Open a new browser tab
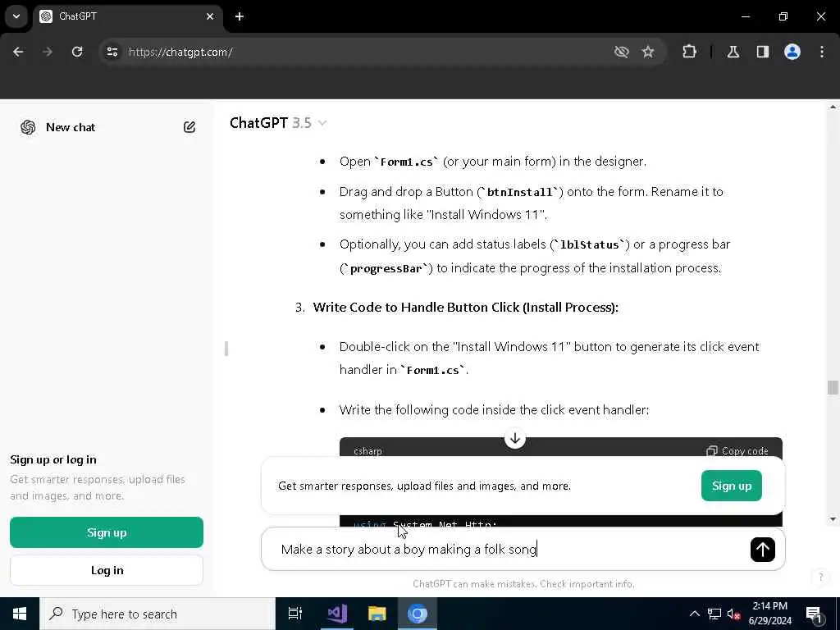 (x=240, y=16)
